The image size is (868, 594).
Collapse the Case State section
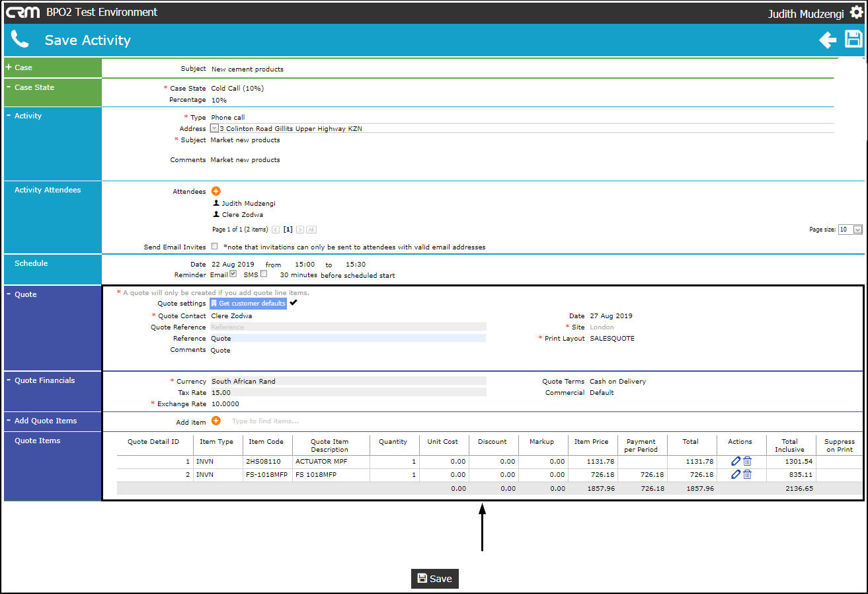9,87
